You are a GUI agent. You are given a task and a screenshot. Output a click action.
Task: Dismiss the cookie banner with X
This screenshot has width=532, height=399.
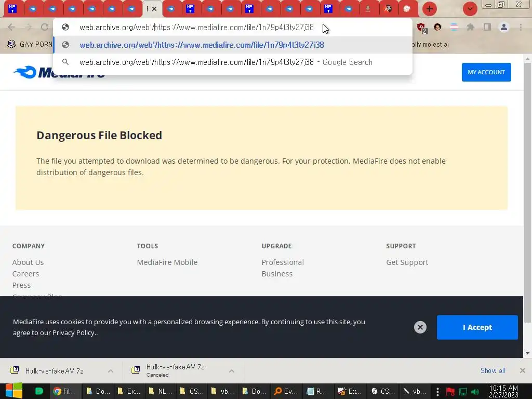(x=420, y=327)
